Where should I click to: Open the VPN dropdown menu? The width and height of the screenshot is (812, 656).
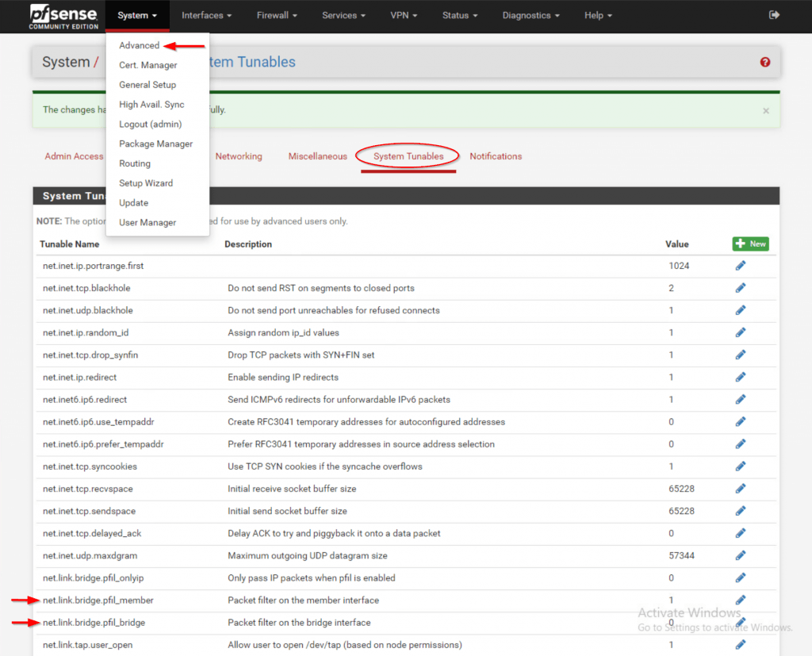click(x=404, y=15)
